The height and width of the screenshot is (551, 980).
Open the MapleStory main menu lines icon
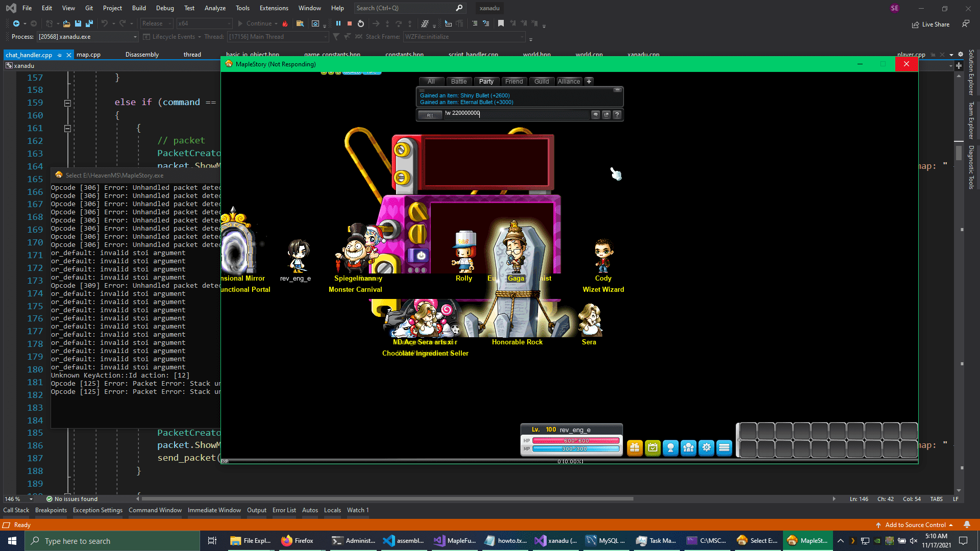(x=724, y=448)
